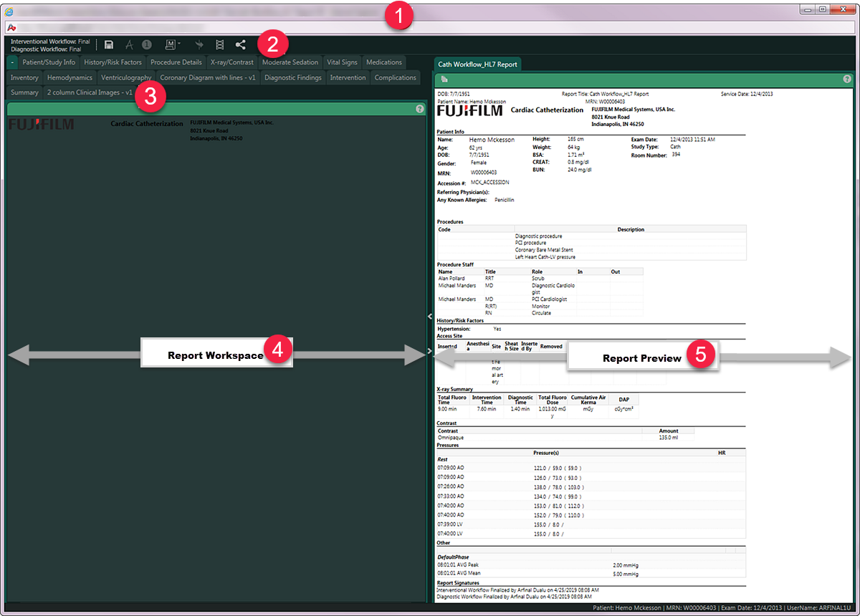Viewport: 860px width, 616px height.
Task: Click the circled number 1 icon
Action: (146, 45)
